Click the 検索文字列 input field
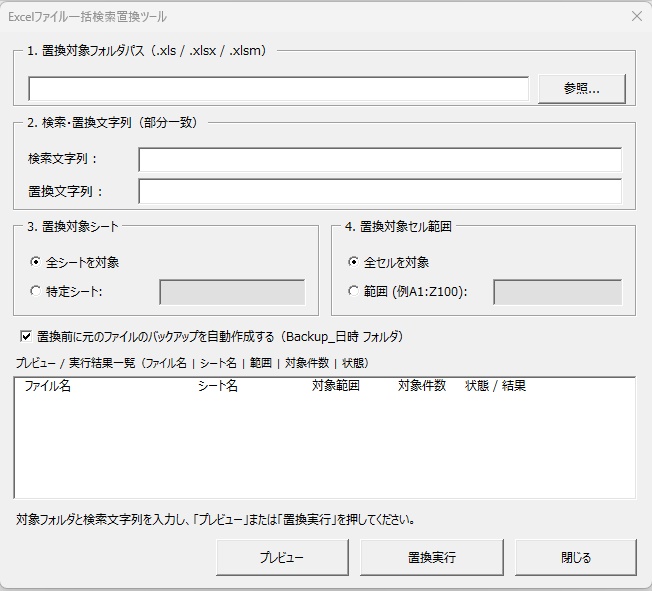The height and width of the screenshot is (591, 652). point(380,159)
